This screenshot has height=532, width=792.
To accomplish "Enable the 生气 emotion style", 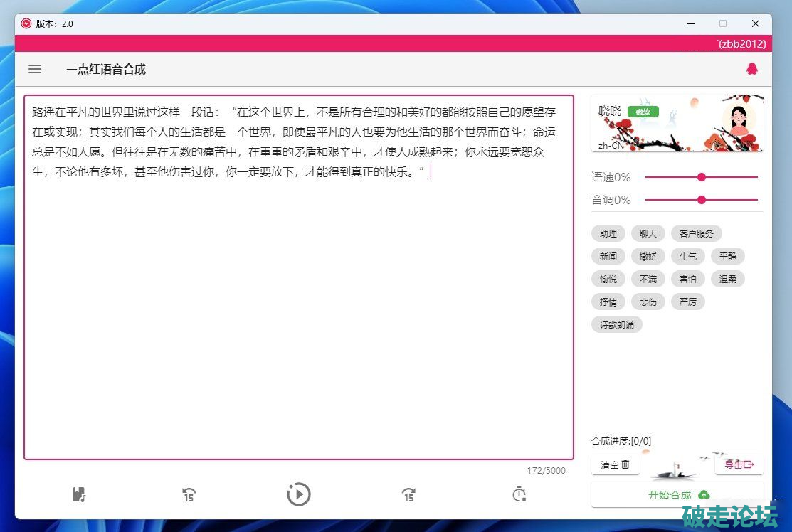I will pyautogui.click(x=688, y=256).
